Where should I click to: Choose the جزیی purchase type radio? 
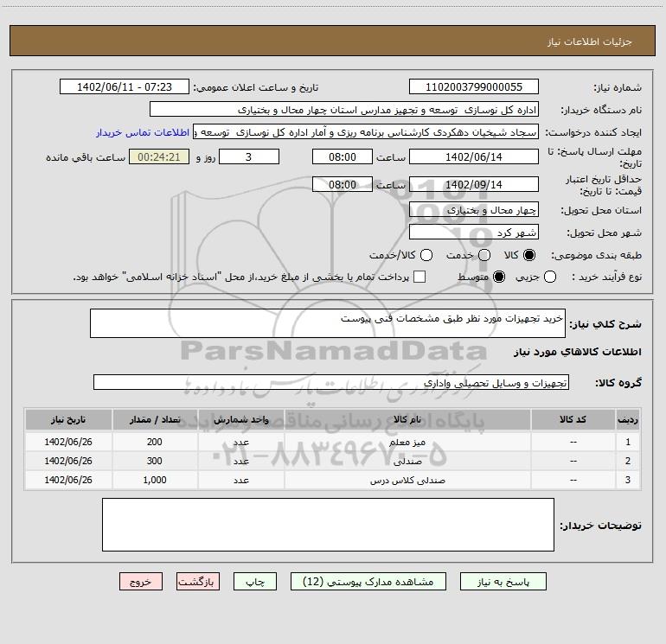tap(550, 277)
